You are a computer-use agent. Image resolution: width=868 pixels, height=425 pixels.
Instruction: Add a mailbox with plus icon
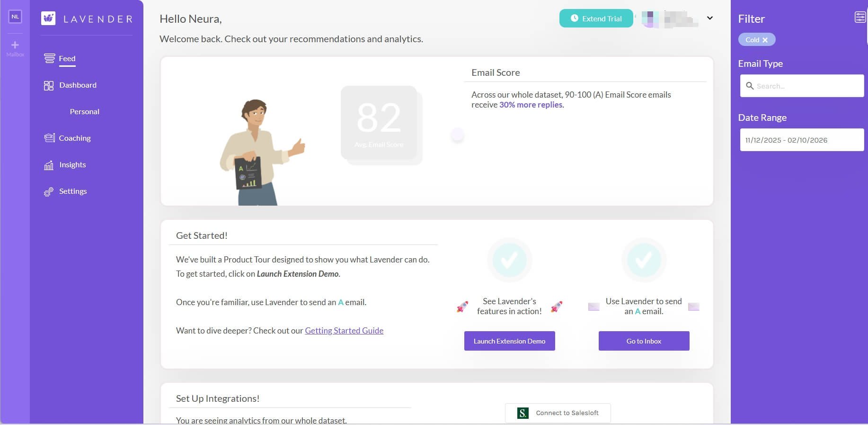[15, 45]
